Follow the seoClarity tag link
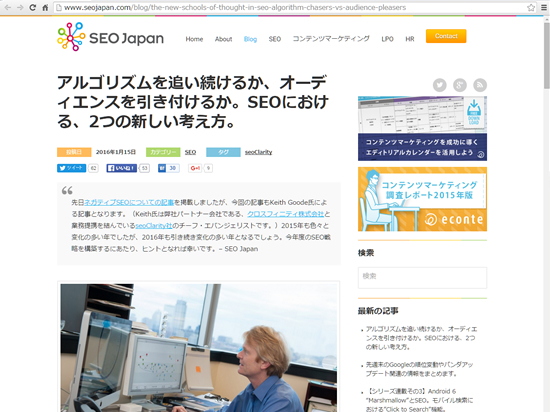 259,152
